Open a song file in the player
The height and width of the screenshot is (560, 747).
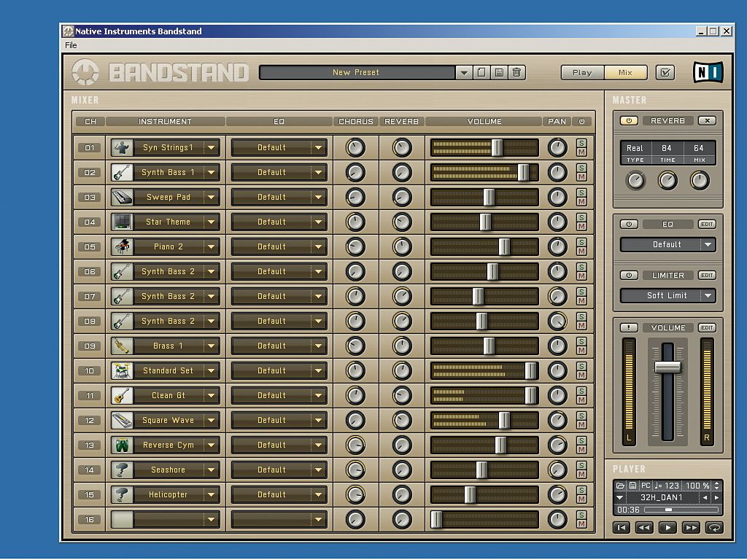(620, 485)
